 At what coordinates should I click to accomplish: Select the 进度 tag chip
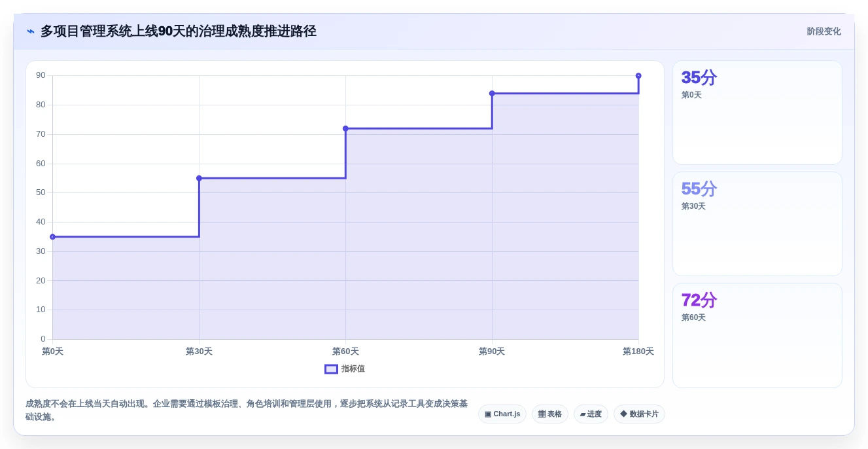tap(591, 414)
